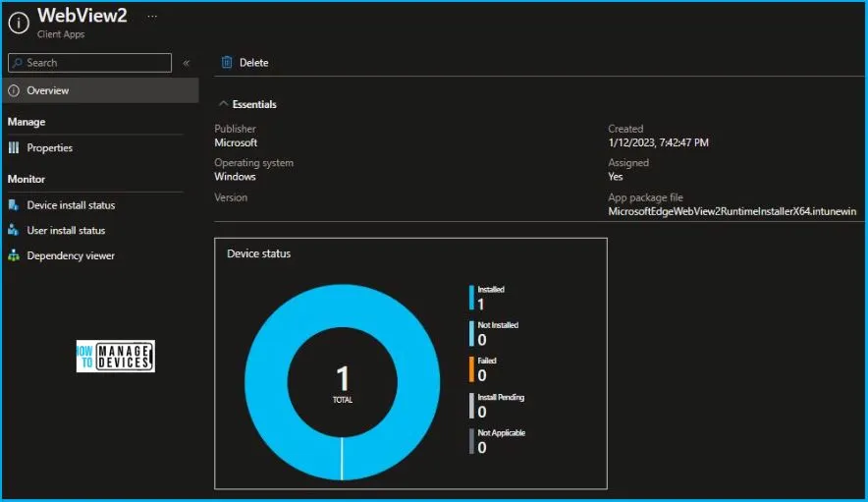Click the Monitor section header
Image resolution: width=868 pixels, height=502 pixels.
click(27, 179)
